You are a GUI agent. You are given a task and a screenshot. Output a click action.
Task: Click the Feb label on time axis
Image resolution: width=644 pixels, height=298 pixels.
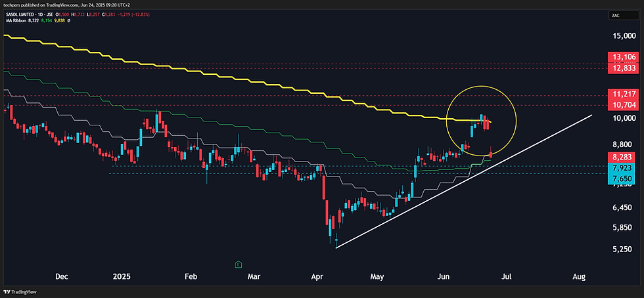191,277
